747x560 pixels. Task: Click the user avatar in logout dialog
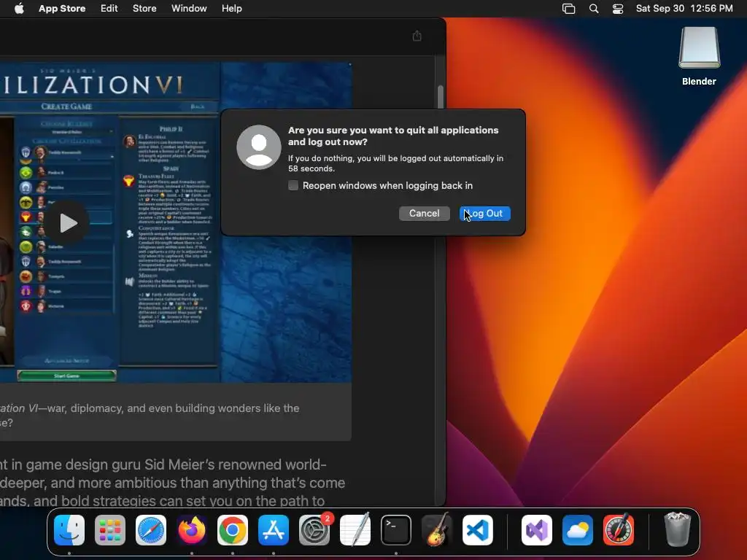click(259, 147)
